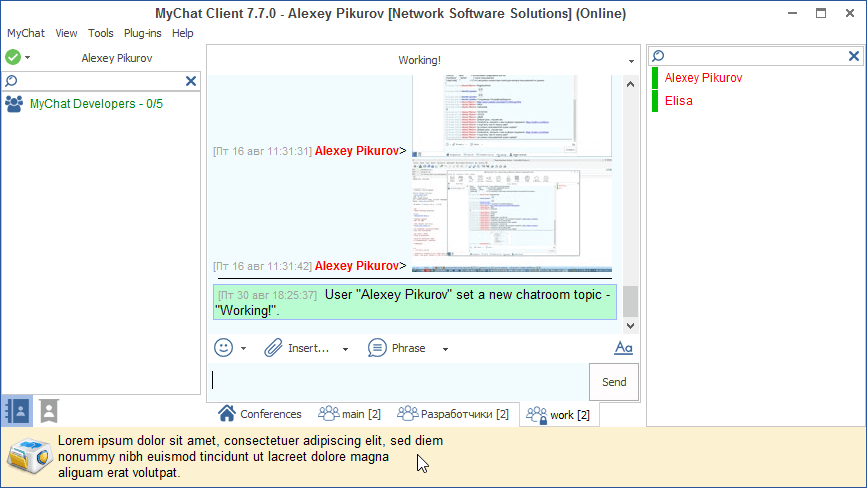Open the Phrase dropdown arrow
The height and width of the screenshot is (488, 867).
[x=445, y=349]
